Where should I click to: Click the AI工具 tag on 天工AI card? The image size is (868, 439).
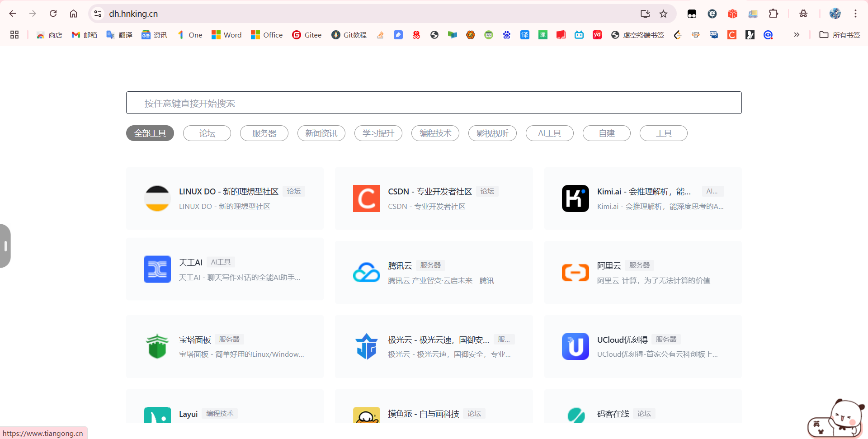tap(221, 262)
